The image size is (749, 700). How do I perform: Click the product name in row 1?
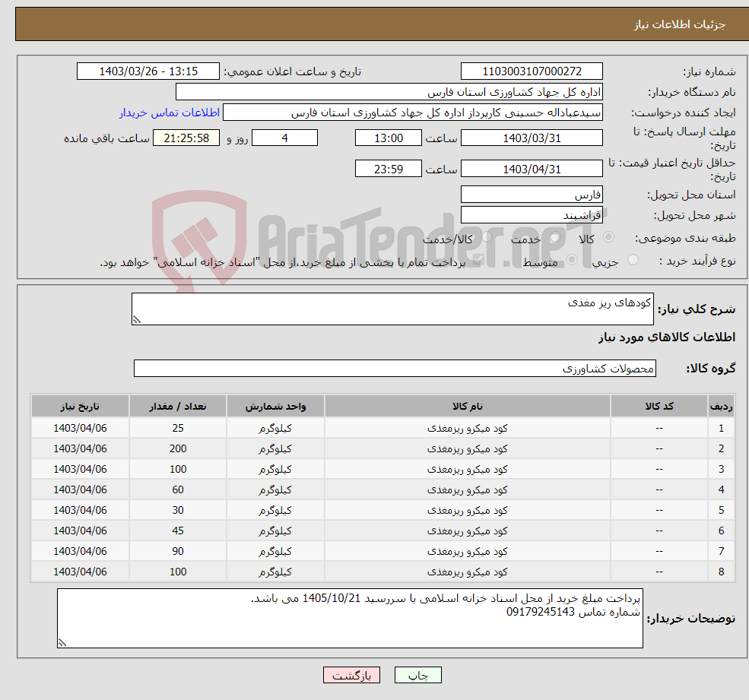(x=467, y=429)
